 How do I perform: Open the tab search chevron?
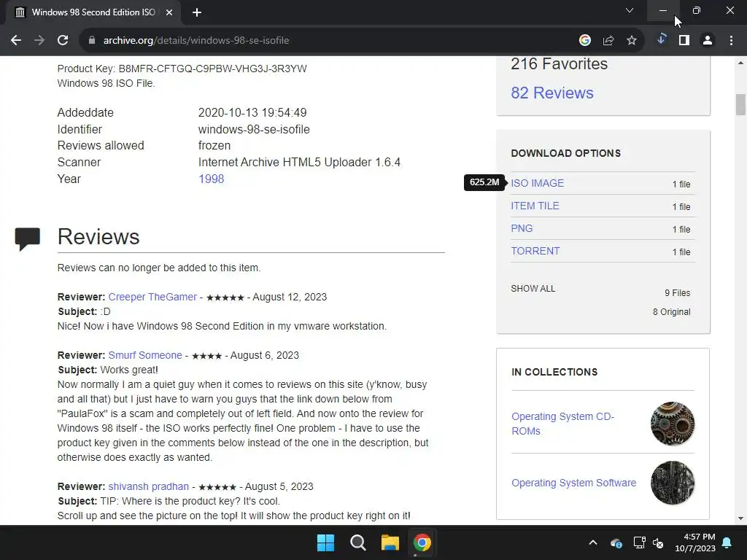[630, 10]
